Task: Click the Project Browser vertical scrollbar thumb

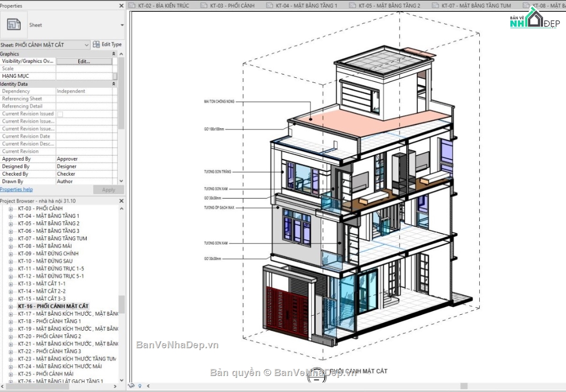Action: pyautogui.click(x=122, y=304)
